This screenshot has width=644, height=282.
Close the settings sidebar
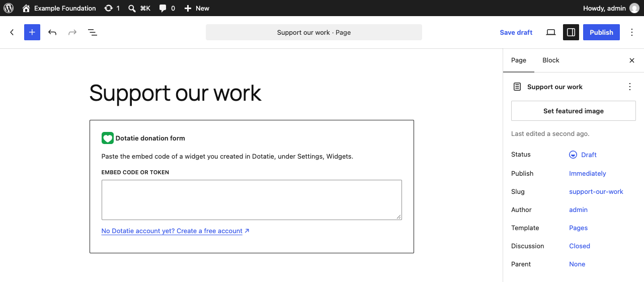[x=632, y=60]
